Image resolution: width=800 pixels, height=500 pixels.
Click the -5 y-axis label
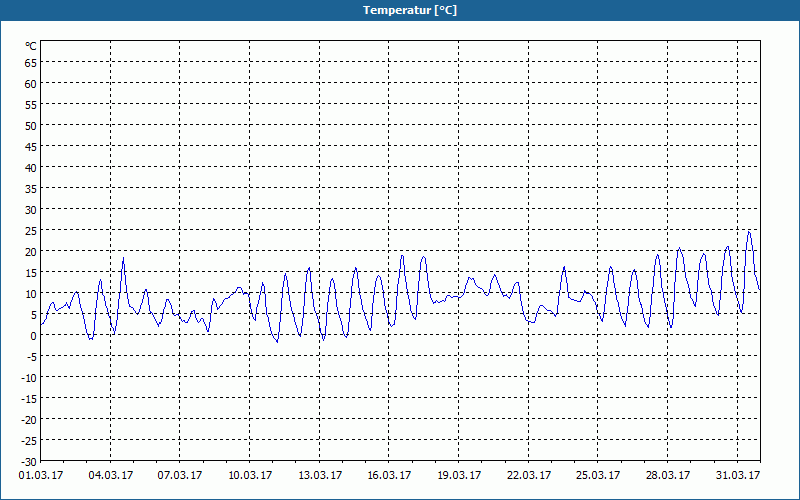pos(32,357)
